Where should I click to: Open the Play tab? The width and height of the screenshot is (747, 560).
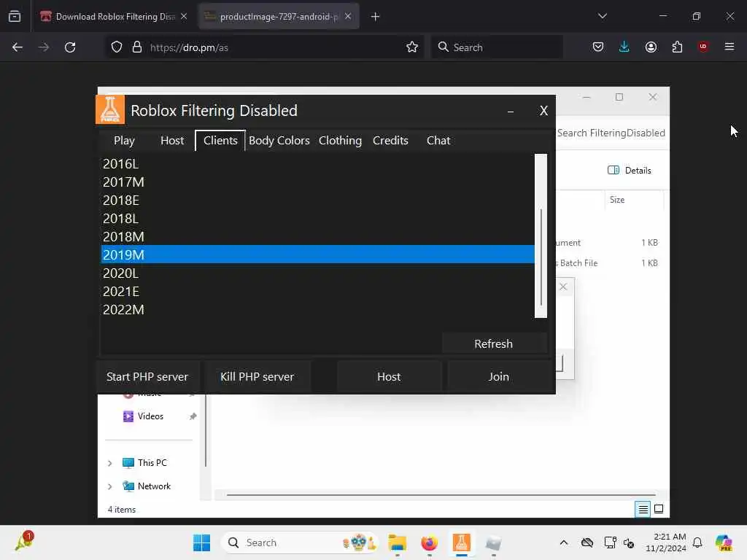(x=124, y=141)
